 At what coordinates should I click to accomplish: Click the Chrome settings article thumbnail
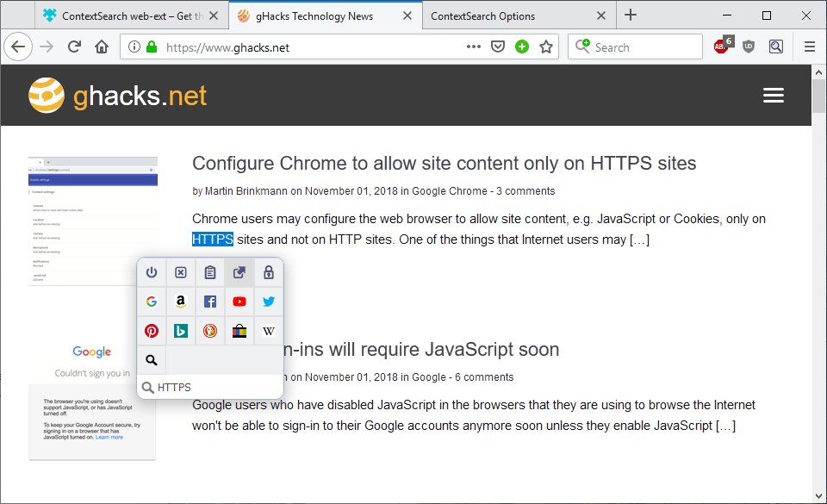pyautogui.click(x=93, y=221)
